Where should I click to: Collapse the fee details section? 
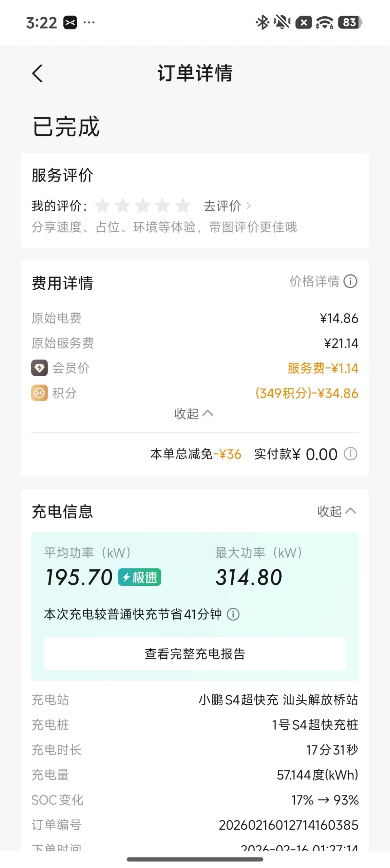(x=194, y=414)
